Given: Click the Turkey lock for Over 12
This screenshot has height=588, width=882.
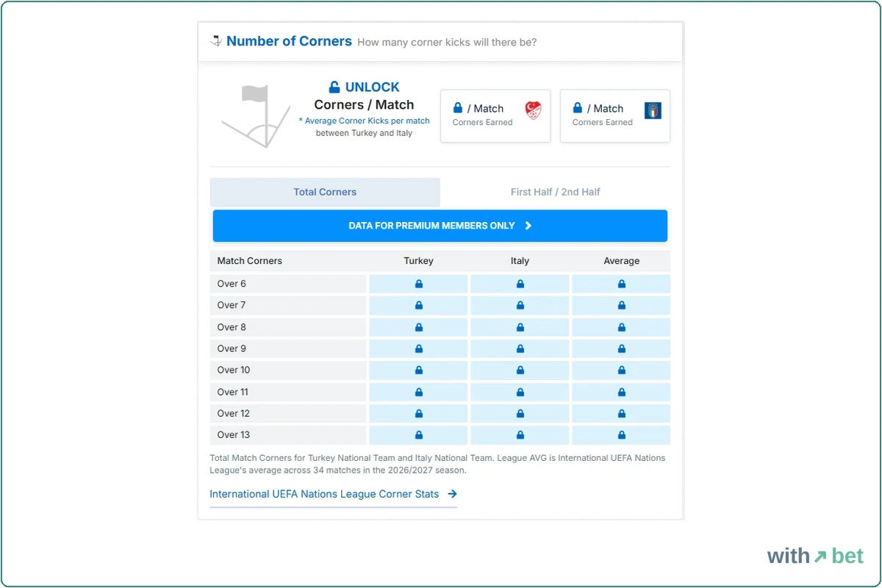Looking at the screenshot, I should pyautogui.click(x=419, y=413).
